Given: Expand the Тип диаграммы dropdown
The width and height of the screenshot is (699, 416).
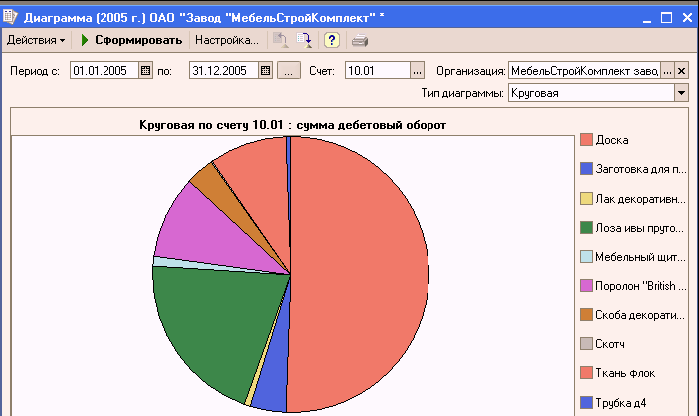Looking at the screenshot, I should point(681,93).
